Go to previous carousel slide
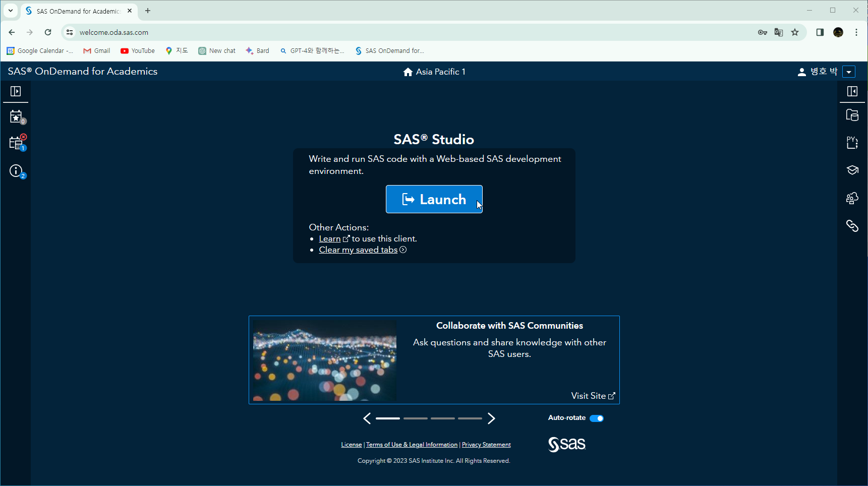The image size is (868, 486). (367, 418)
